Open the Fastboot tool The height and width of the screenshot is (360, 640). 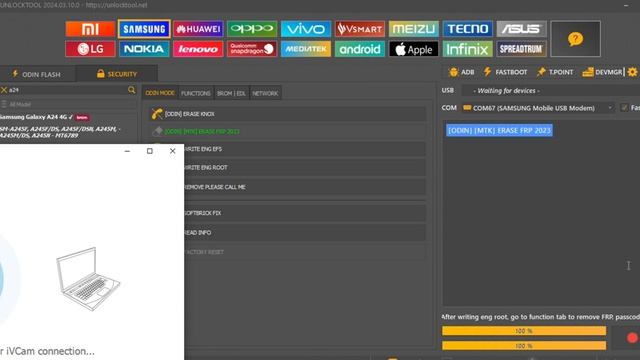coord(505,72)
